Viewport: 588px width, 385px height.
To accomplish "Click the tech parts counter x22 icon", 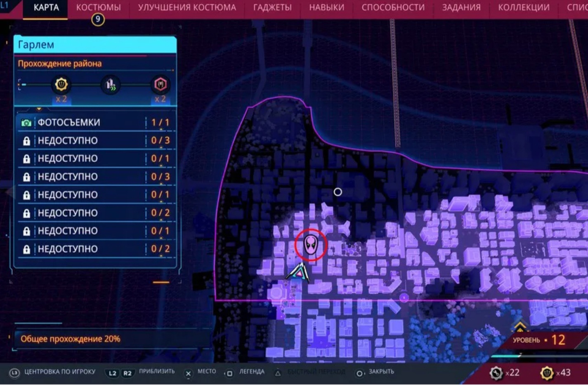I will [496, 373].
